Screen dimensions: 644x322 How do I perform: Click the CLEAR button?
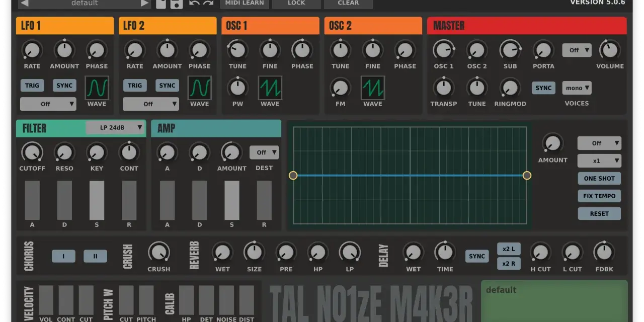pyautogui.click(x=348, y=4)
